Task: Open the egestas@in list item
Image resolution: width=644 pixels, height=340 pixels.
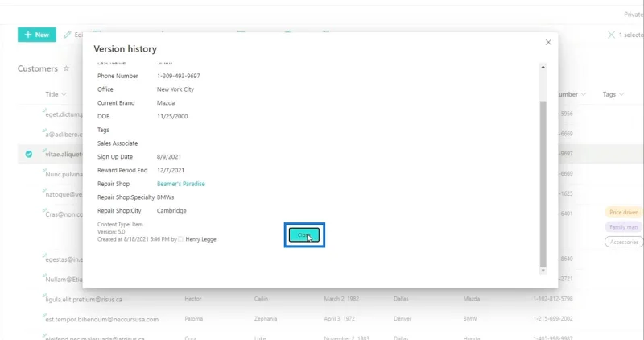Action: pos(64,259)
